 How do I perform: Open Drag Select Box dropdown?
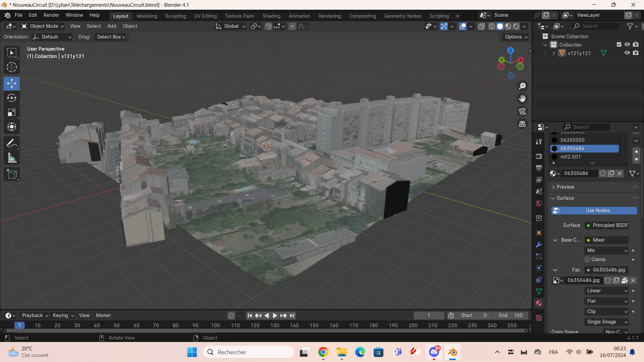tap(111, 37)
